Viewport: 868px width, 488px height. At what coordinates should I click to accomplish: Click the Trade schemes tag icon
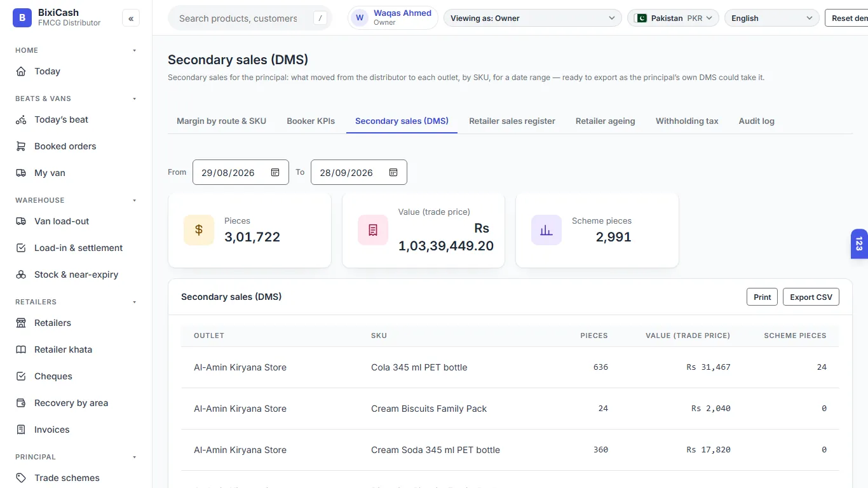coord(21,478)
